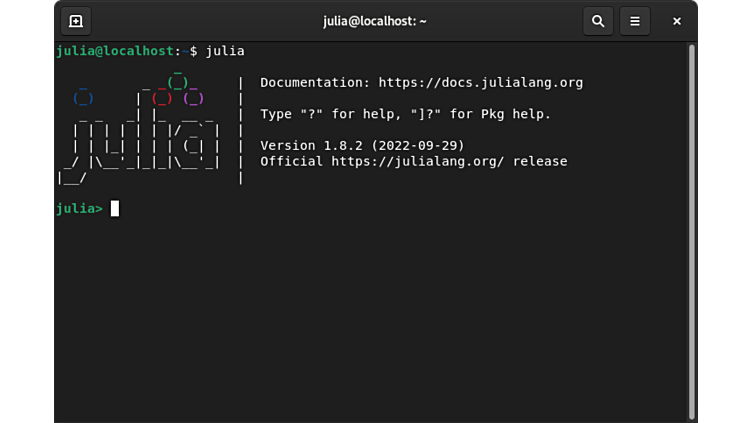Click the Version 1.8.2 text line
This screenshot has height=423, width=752.
(x=362, y=146)
